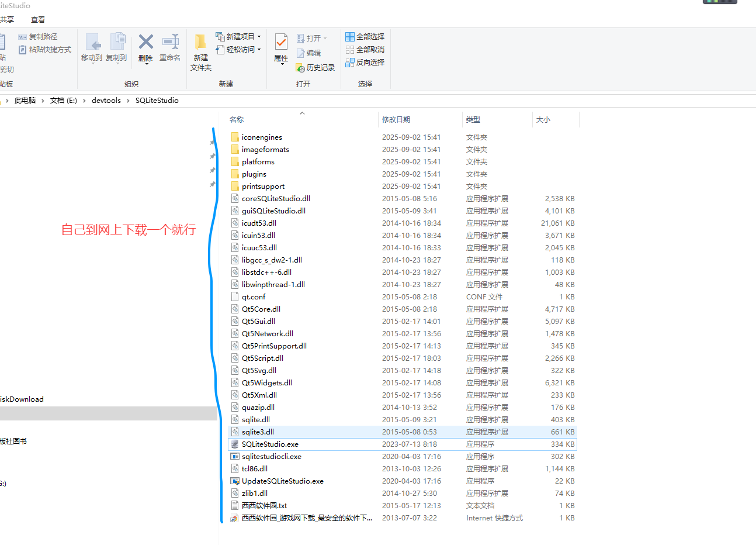This screenshot has height=545, width=756.
Task: Click Edit (编辑) in ribbon
Action: coord(308,53)
